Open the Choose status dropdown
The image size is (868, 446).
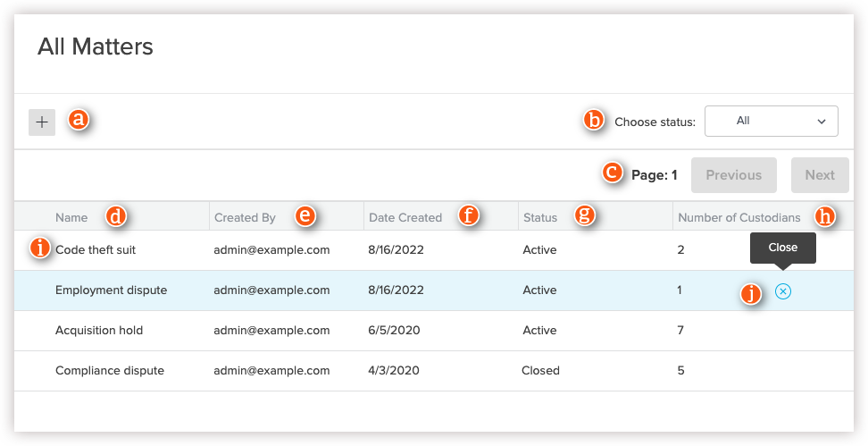(771, 121)
